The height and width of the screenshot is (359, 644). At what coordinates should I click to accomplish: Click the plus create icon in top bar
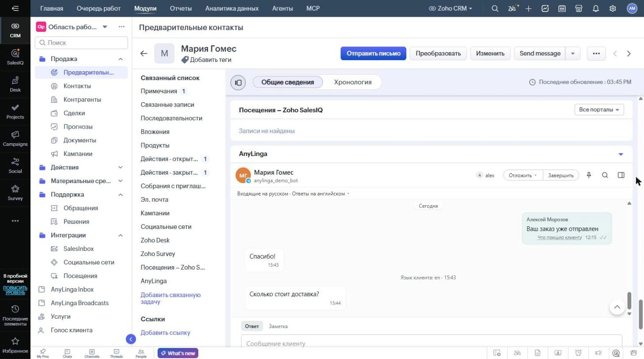(528, 8)
